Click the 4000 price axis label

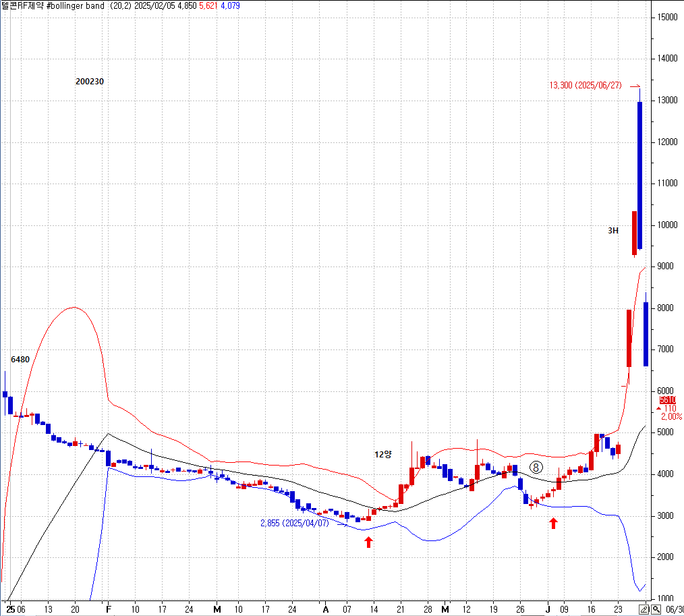(665, 474)
